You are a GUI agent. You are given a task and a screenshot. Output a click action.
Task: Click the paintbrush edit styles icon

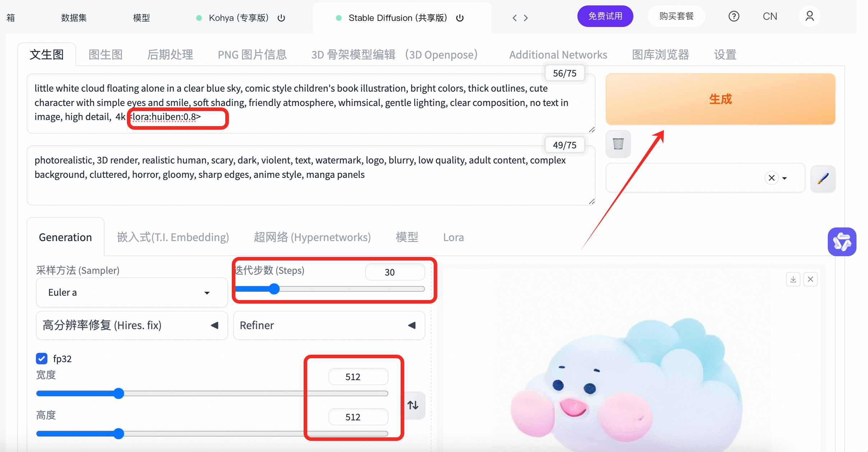pos(823,179)
